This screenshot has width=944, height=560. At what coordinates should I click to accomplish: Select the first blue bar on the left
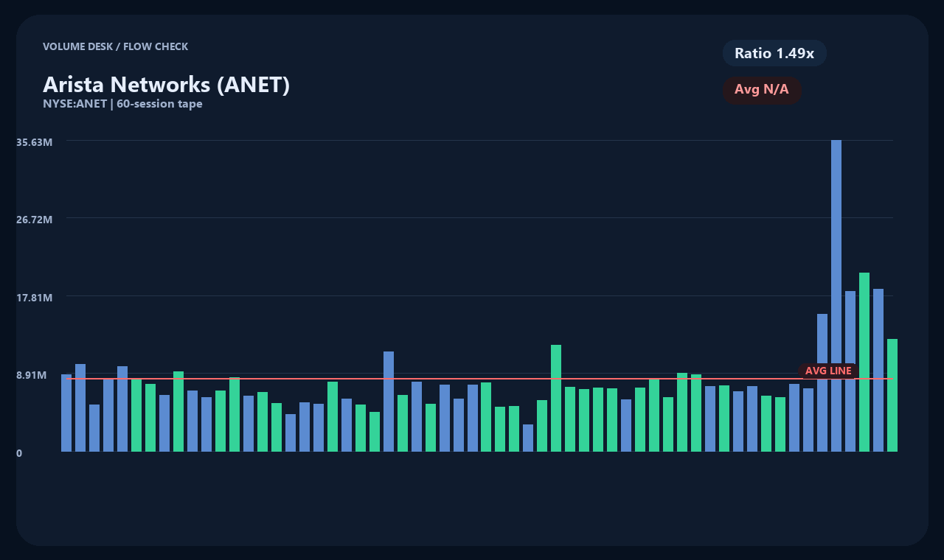pyautogui.click(x=66, y=413)
